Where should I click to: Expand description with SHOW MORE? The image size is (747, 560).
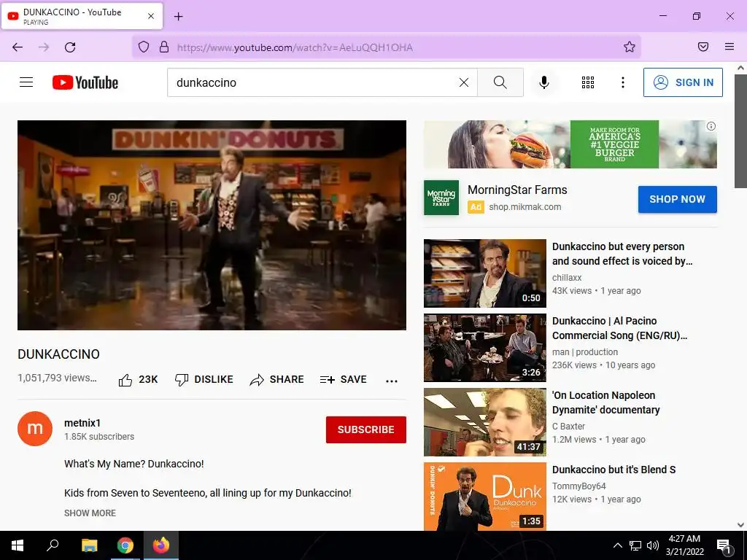click(90, 513)
